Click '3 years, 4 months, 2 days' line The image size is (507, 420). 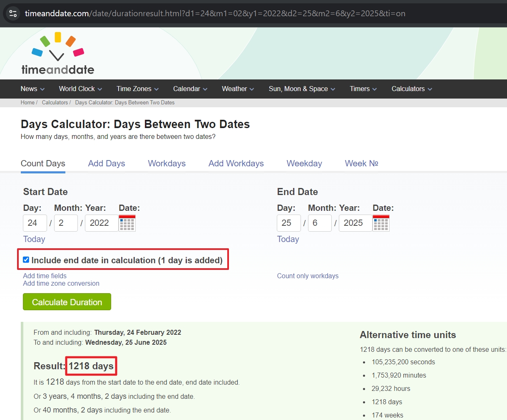(114, 396)
